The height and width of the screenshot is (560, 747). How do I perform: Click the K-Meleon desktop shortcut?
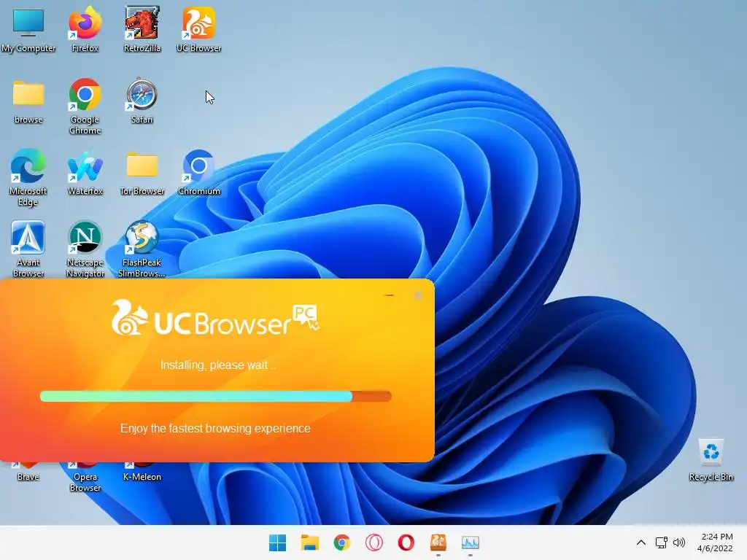click(142, 472)
